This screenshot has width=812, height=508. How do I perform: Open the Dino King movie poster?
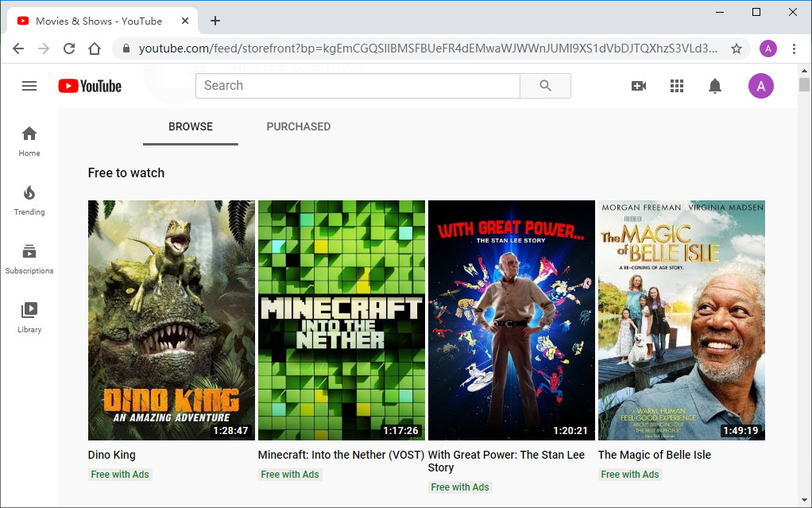(172, 320)
